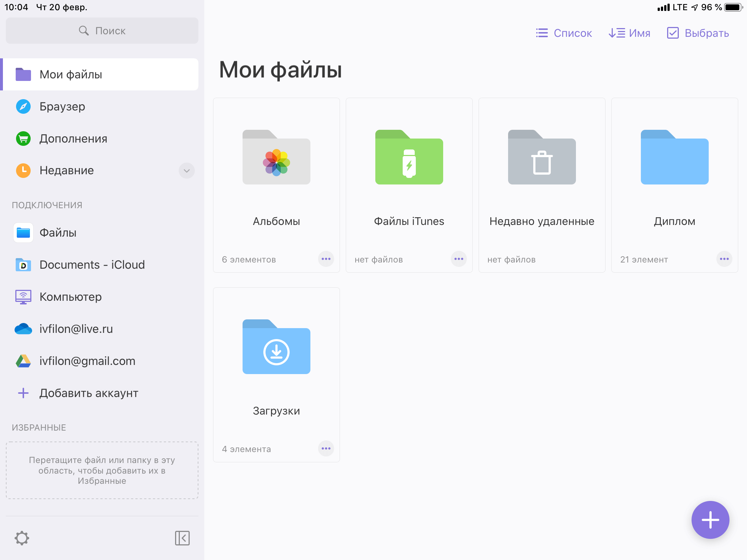Collapse the sidebar with the panel icon
This screenshot has width=747, height=560.
tap(182, 538)
